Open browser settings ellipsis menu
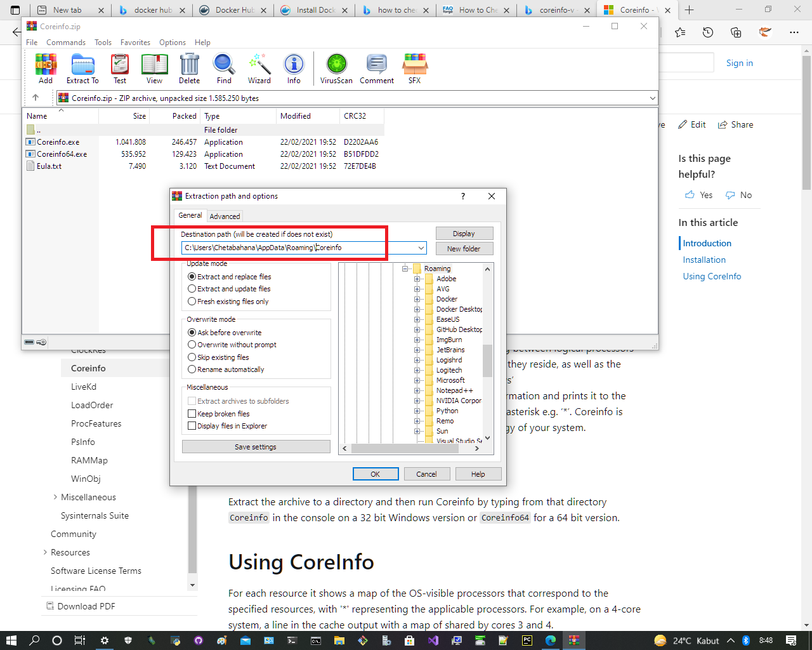The width and height of the screenshot is (812, 650). pyautogui.click(x=794, y=32)
